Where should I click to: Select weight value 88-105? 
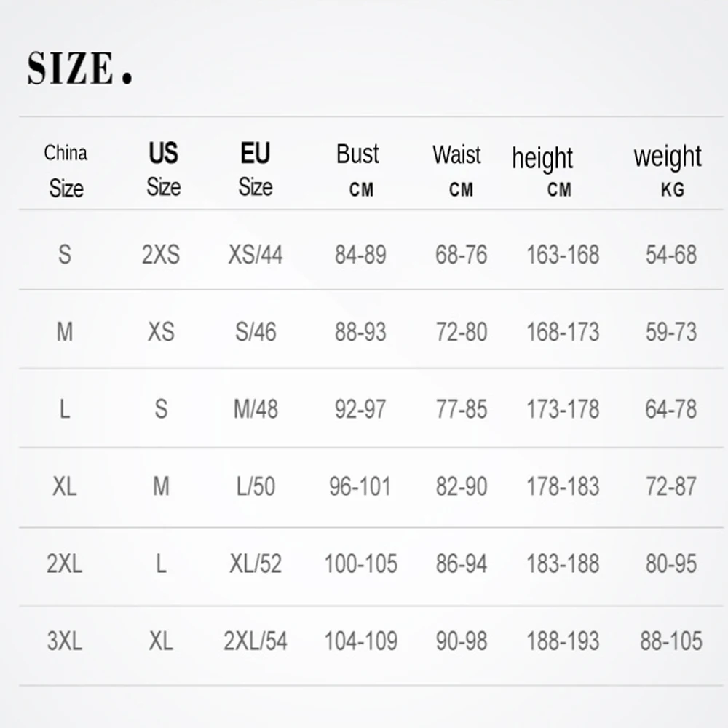point(671,641)
